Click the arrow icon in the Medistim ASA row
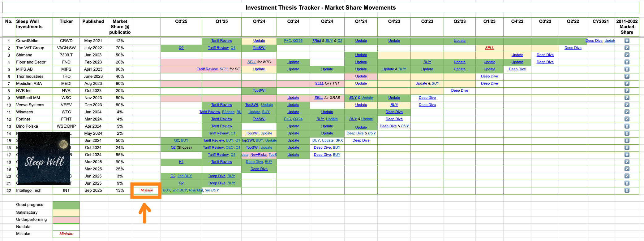Viewport: 644px width, 241px height. click(627, 83)
